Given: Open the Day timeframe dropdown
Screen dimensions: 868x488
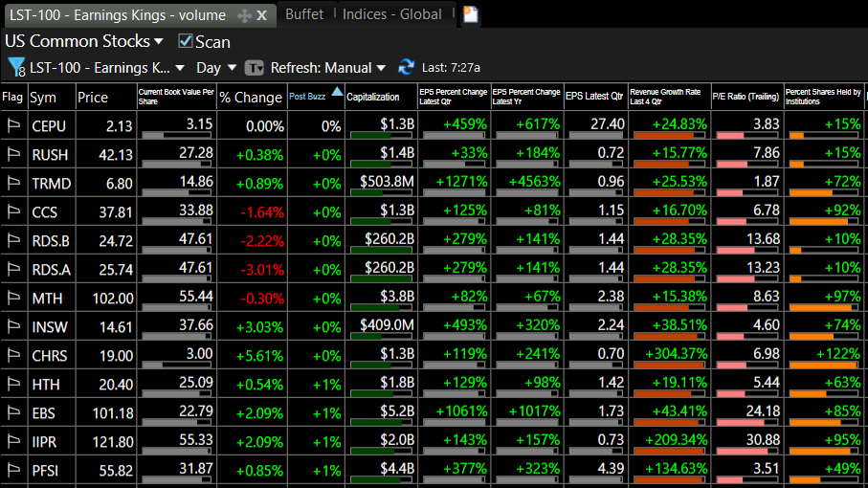Looking at the screenshot, I should (216, 68).
